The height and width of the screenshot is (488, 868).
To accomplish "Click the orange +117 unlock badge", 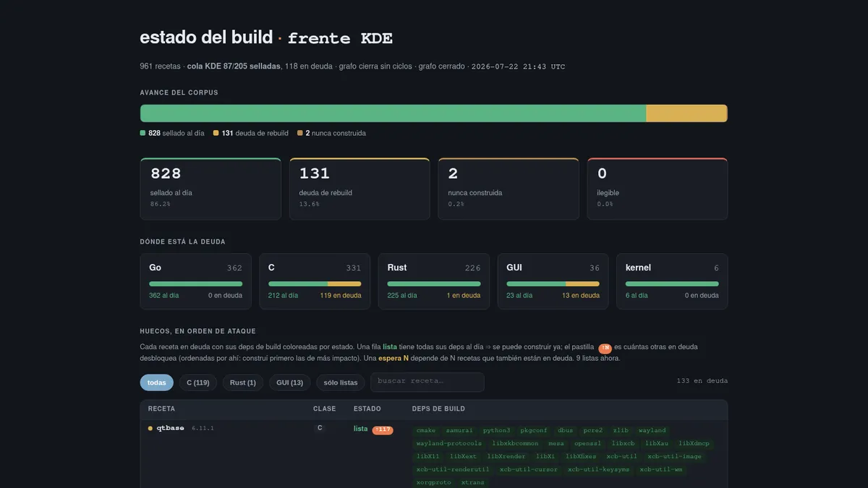I will (x=383, y=430).
